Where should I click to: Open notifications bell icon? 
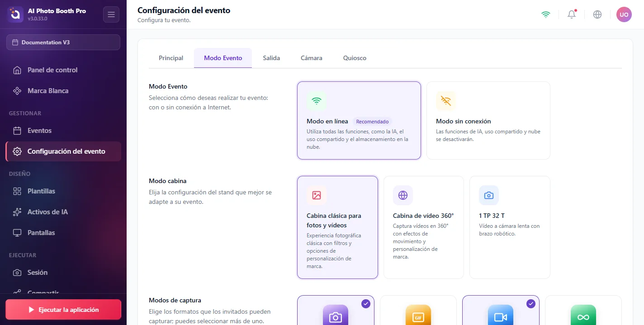click(x=572, y=14)
